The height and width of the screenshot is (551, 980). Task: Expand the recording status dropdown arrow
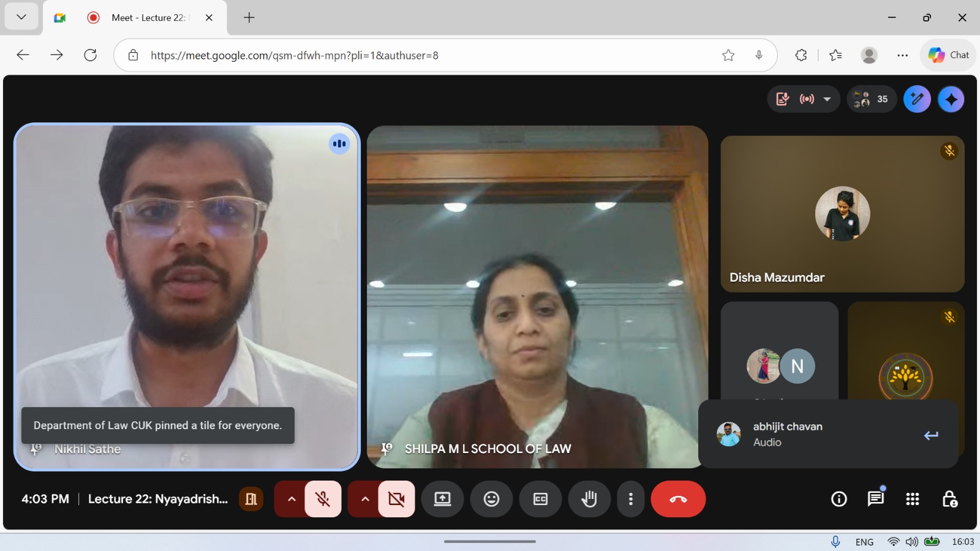point(827,99)
